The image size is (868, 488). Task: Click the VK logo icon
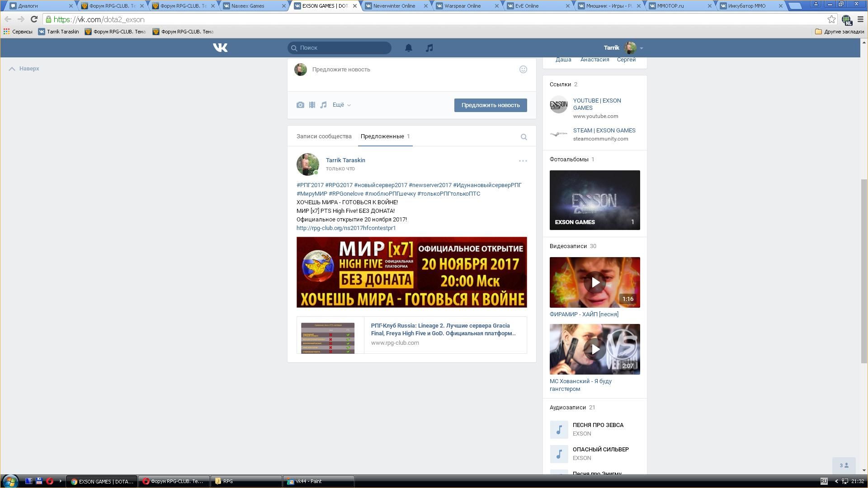click(x=220, y=47)
